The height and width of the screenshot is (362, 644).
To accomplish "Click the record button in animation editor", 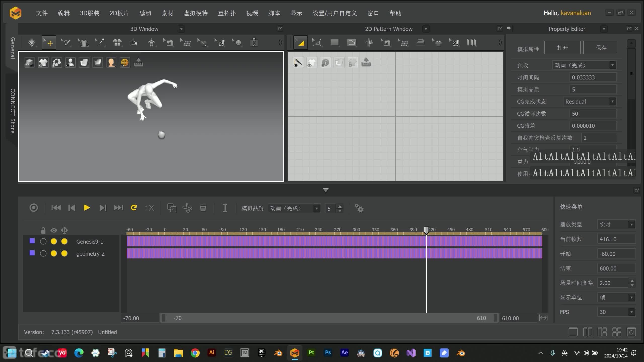I will click(x=34, y=208).
